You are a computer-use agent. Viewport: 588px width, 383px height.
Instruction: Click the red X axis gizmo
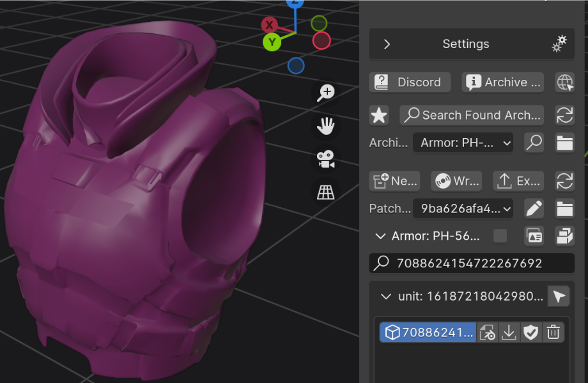tap(269, 25)
